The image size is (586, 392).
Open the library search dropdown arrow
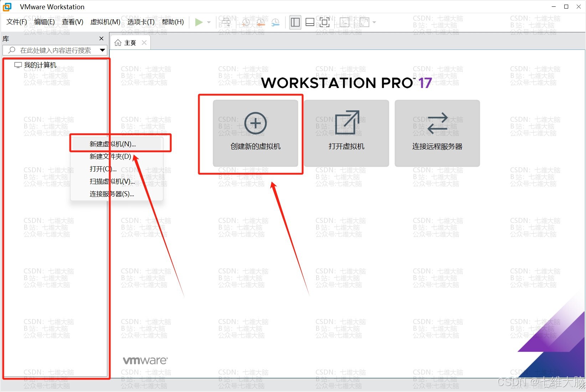(102, 50)
